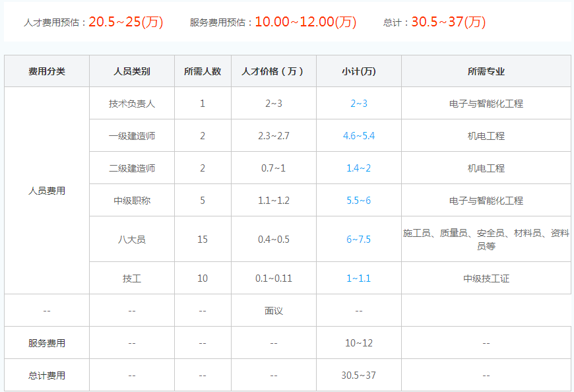Image resolution: width=574 pixels, height=392 pixels.
Task: Click the 施工员、质量员 specialty cell
Action: (x=486, y=240)
